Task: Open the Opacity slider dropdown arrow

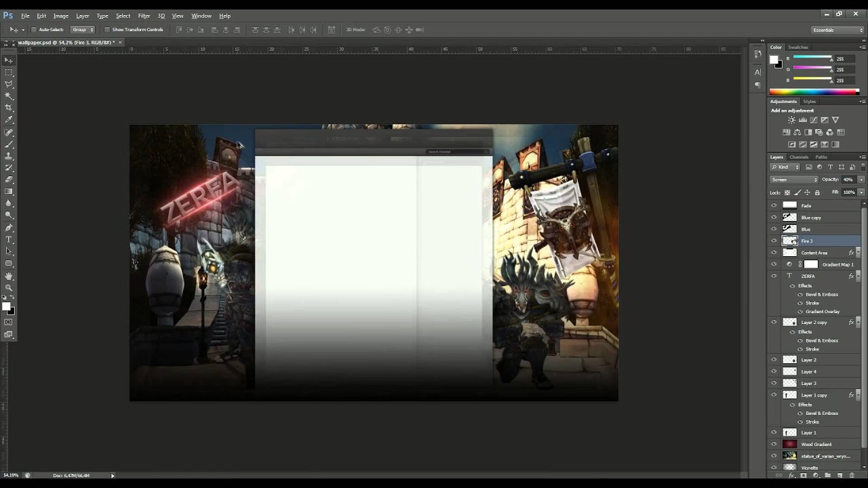Action: [861, 180]
